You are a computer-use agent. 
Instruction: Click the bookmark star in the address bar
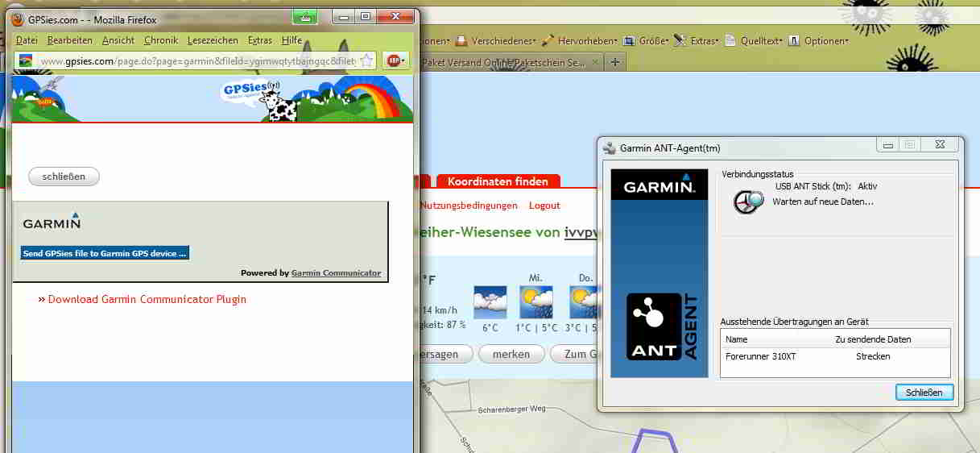pos(366,60)
